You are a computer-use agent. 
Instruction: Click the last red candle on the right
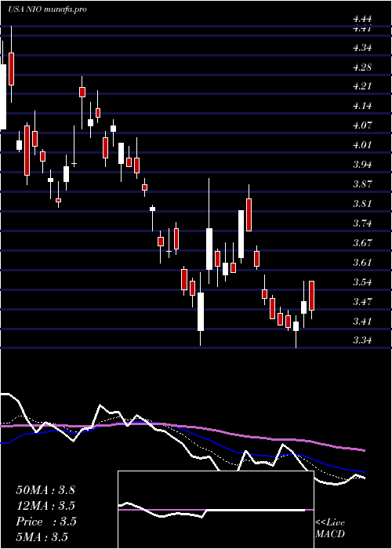coord(311,296)
